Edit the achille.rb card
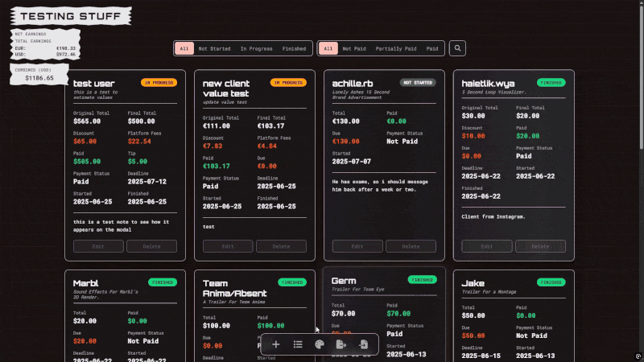This screenshot has width=644, height=362. click(x=357, y=246)
